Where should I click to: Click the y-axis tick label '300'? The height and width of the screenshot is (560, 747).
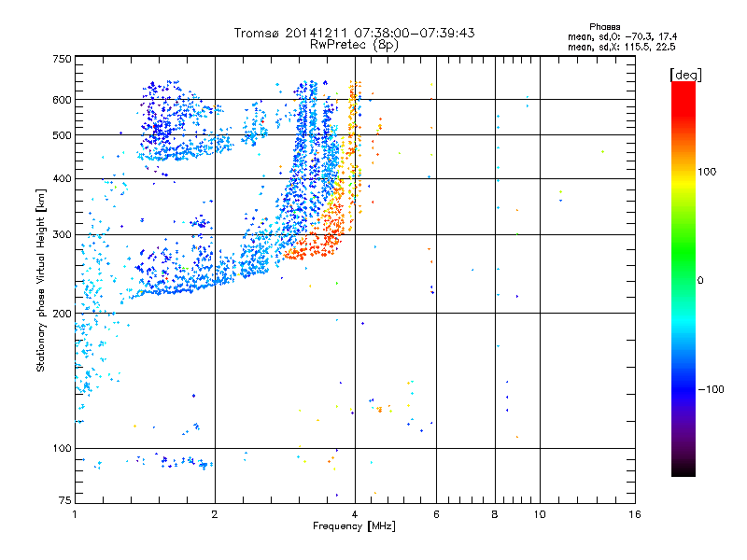[x=62, y=234]
